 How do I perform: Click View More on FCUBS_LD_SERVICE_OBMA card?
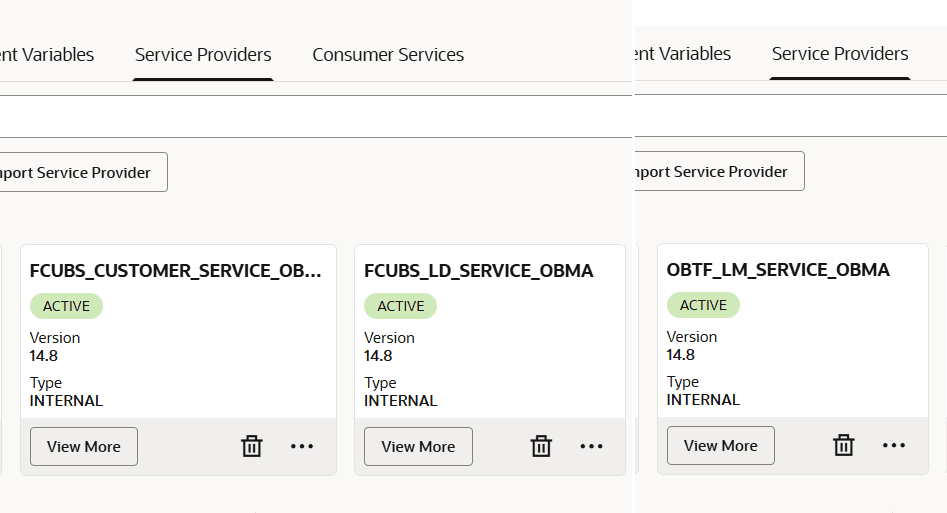pyautogui.click(x=418, y=446)
